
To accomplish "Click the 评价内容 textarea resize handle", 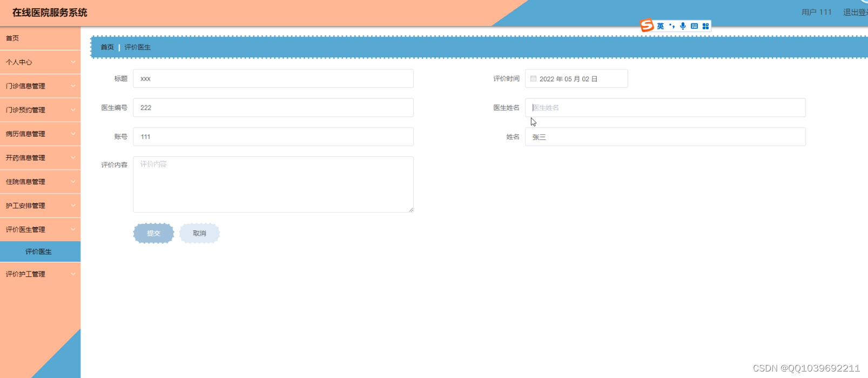I will click(x=411, y=210).
